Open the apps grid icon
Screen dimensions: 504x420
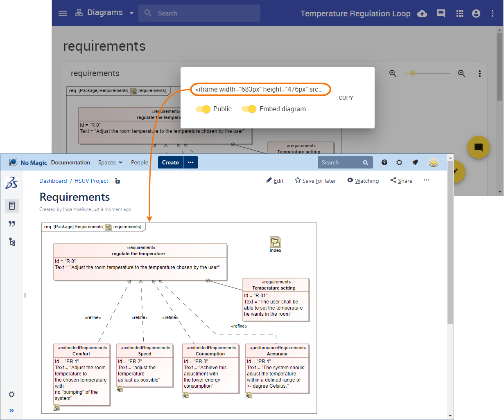[x=460, y=13]
